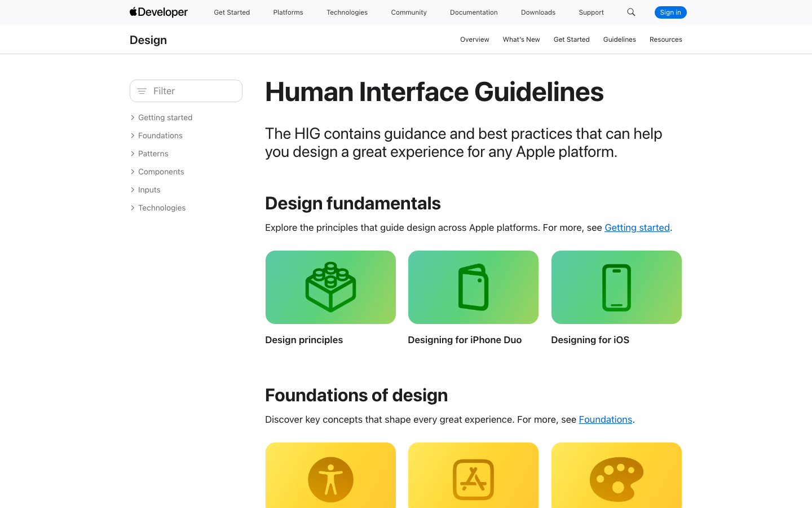
Task: Open the Accessibility figure icon card
Action: click(330, 475)
